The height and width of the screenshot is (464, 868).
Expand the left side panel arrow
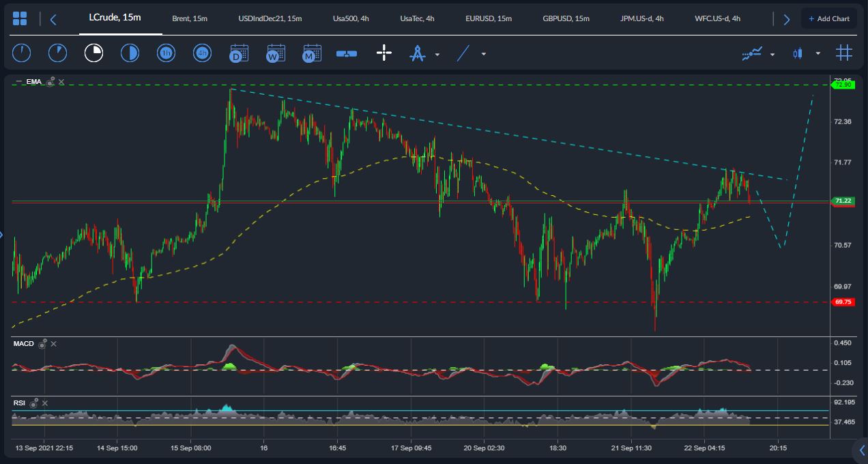1,235
